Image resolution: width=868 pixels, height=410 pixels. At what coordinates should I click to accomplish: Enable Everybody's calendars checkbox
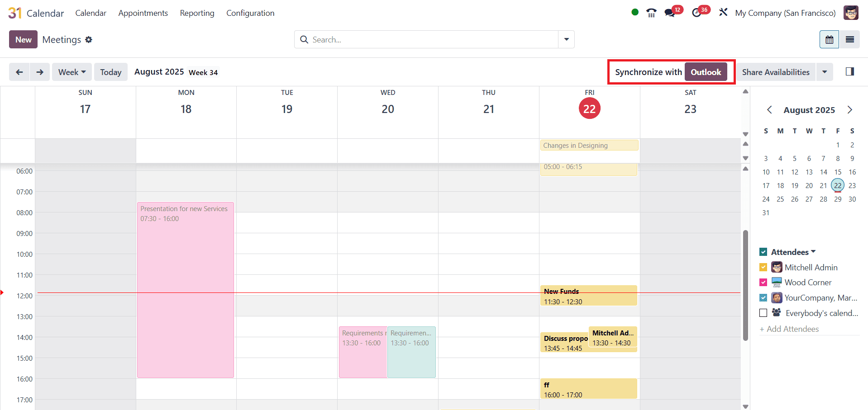[x=763, y=313]
